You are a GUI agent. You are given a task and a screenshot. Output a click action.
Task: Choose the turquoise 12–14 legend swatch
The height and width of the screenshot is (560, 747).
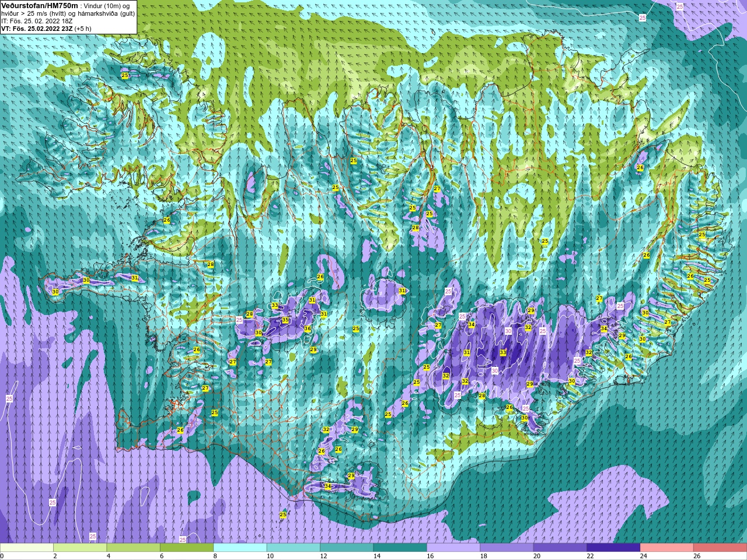coord(347,548)
